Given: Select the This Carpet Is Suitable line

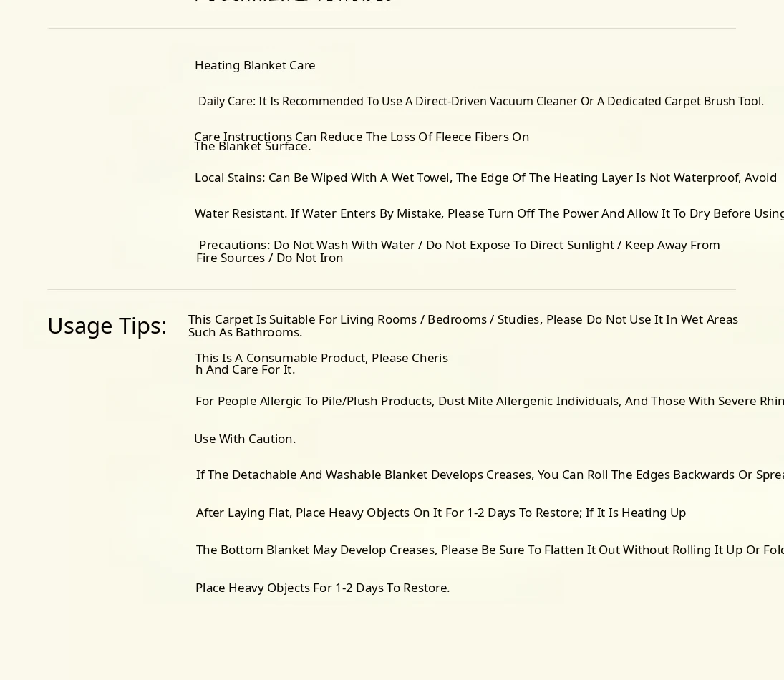Looking at the screenshot, I should click(x=463, y=319).
